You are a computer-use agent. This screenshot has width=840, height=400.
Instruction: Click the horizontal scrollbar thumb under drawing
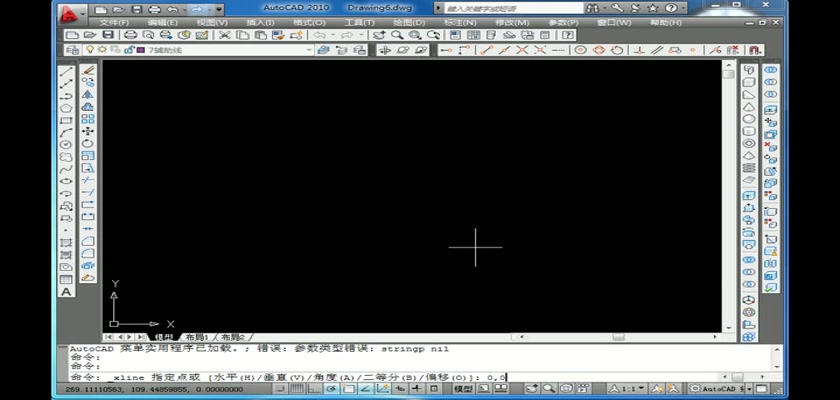click(619, 337)
